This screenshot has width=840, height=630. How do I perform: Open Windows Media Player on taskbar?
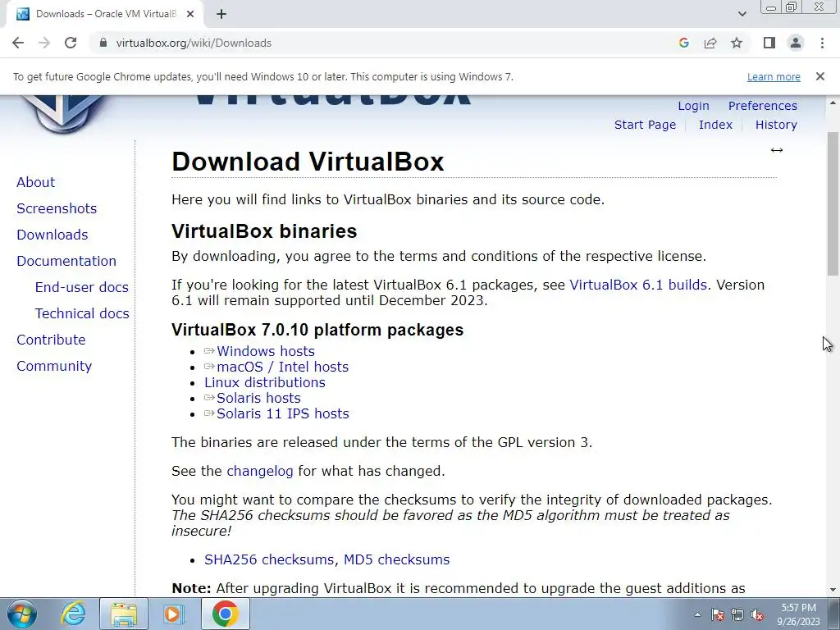(x=173, y=614)
